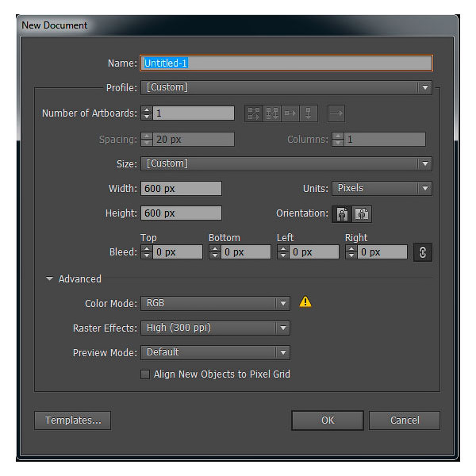Open the Preview Mode dropdown

(215, 352)
